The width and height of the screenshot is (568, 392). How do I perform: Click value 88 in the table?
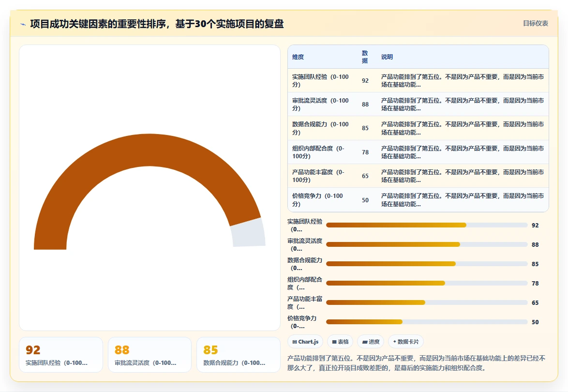(365, 105)
